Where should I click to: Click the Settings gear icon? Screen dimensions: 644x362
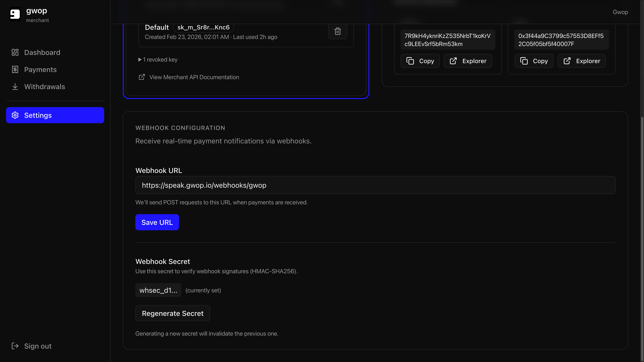coord(15,115)
